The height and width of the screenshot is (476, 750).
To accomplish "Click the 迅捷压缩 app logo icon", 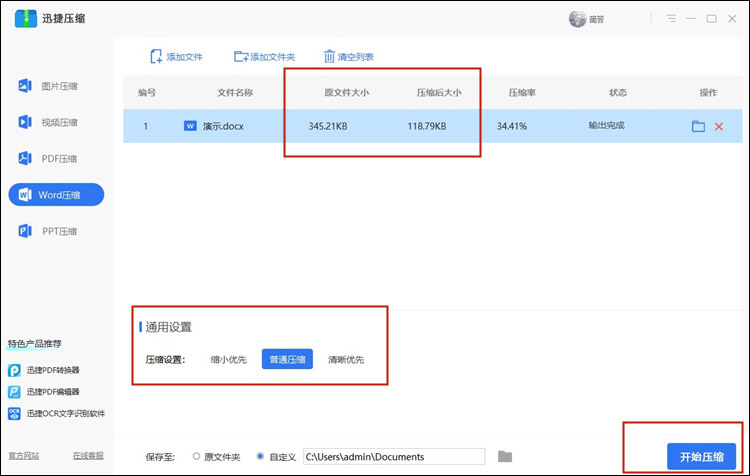I will click(26, 18).
